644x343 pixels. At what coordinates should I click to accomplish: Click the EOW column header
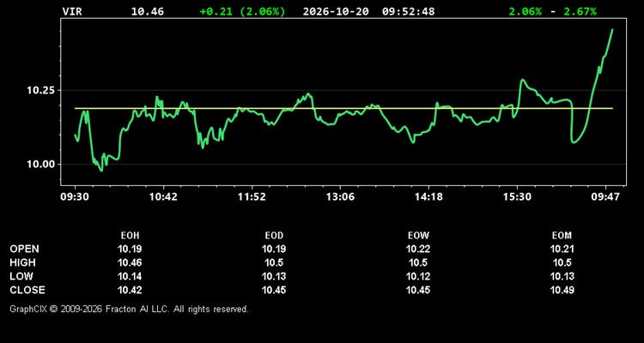[x=418, y=236]
